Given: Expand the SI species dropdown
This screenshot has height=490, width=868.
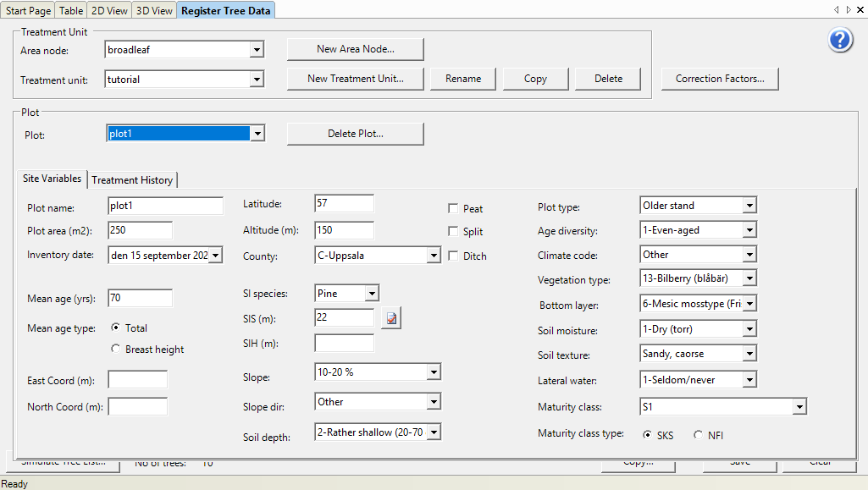Looking at the screenshot, I should coord(372,293).
